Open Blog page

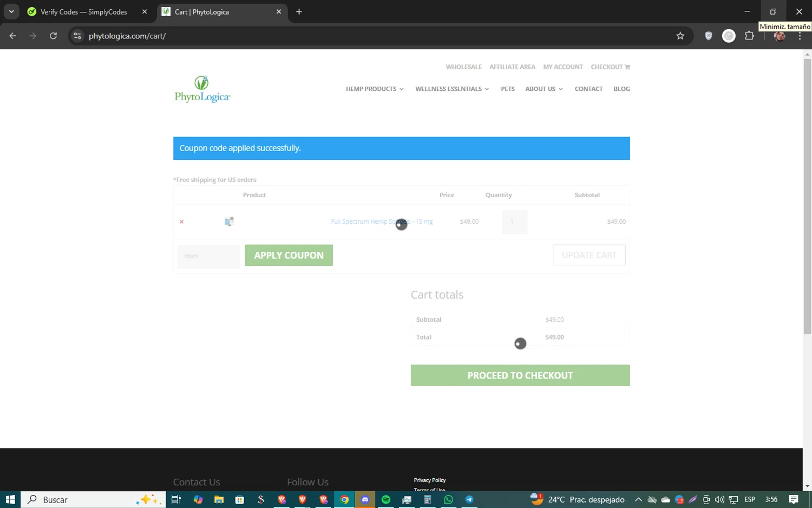coord(621,89)
